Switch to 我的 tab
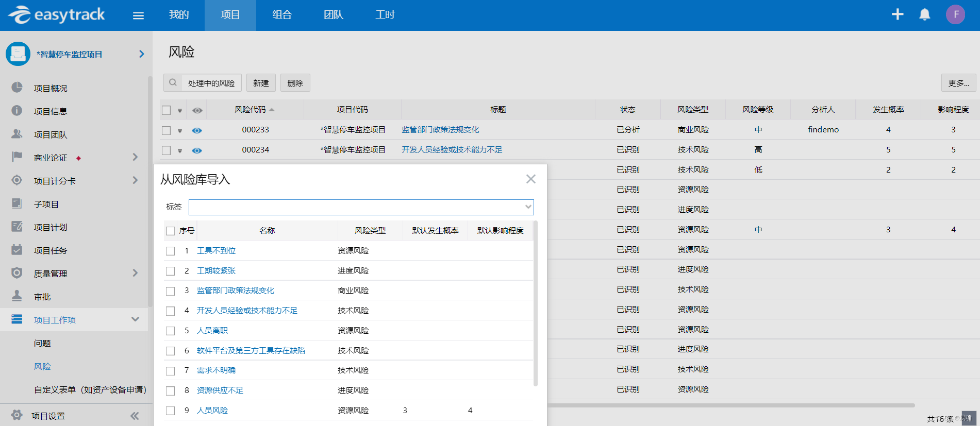 (x=179, y=15)
